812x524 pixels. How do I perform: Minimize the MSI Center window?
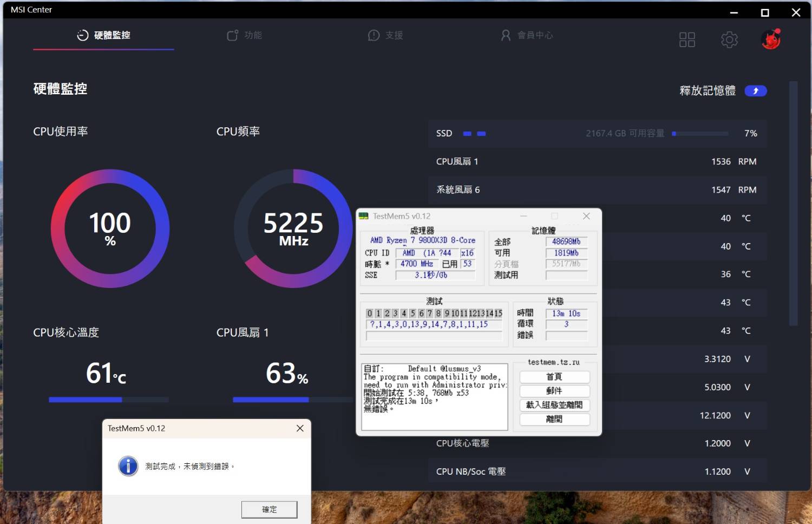point(734,12)
